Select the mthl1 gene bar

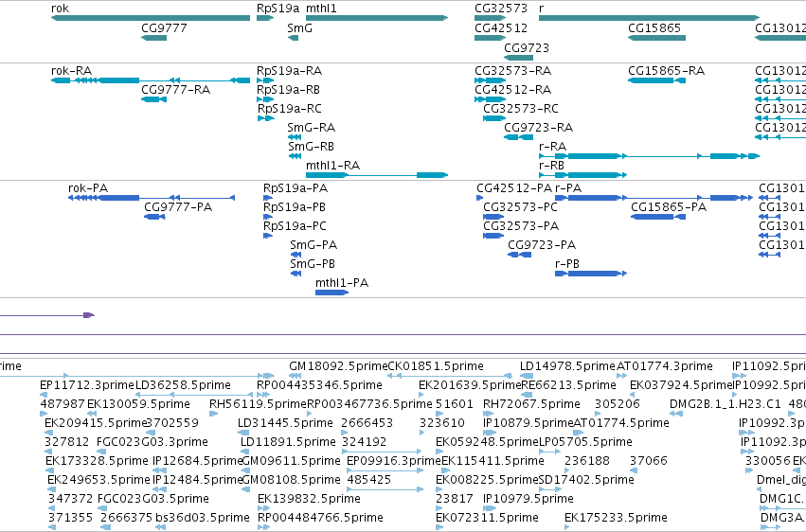tap(377, 18)
